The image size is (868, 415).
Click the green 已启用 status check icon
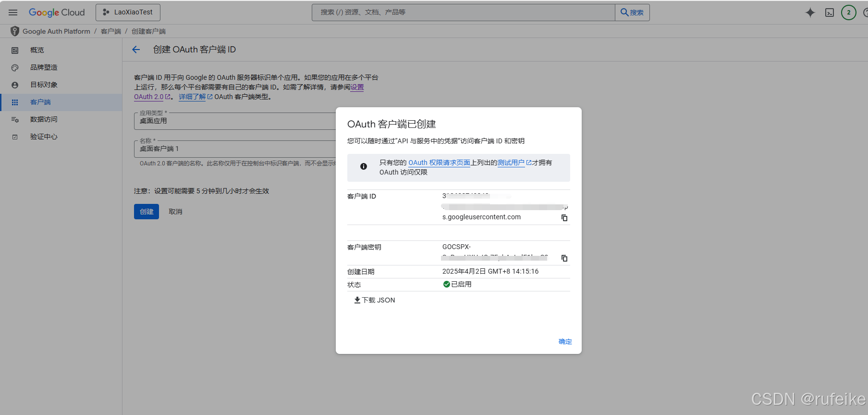click(x=447, y=284)
